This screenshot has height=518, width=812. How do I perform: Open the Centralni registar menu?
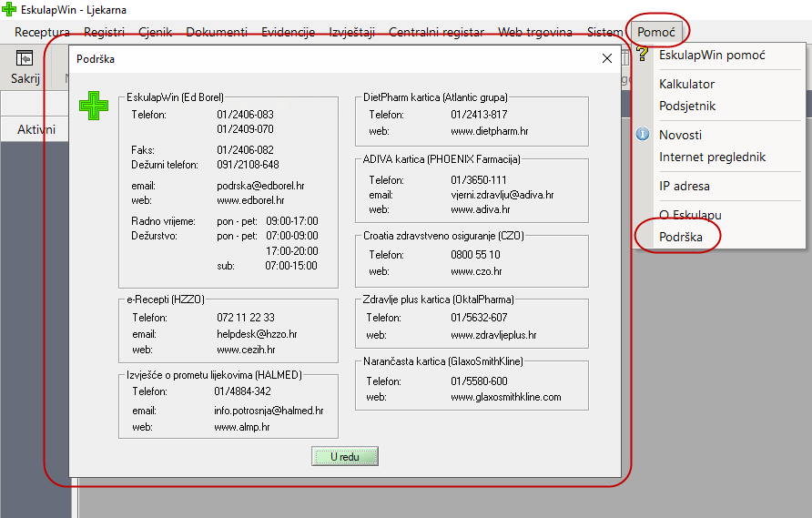point(436,32)
